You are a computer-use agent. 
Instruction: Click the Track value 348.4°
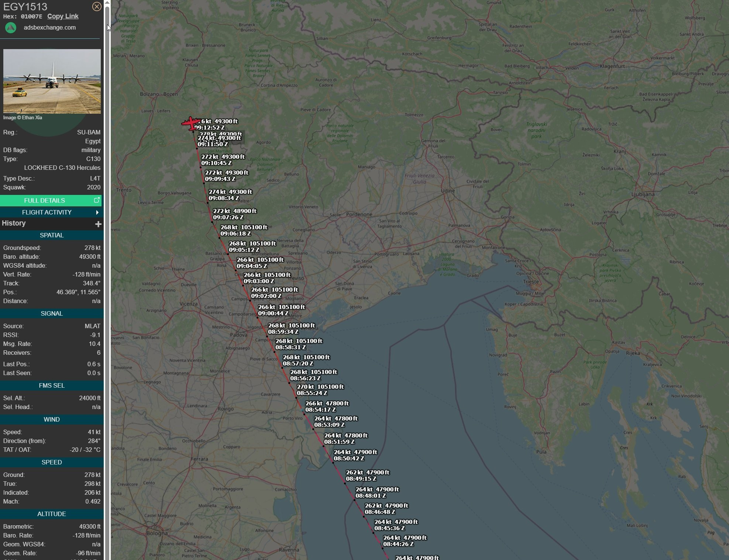pyautogui.click(x=92, y=283)
